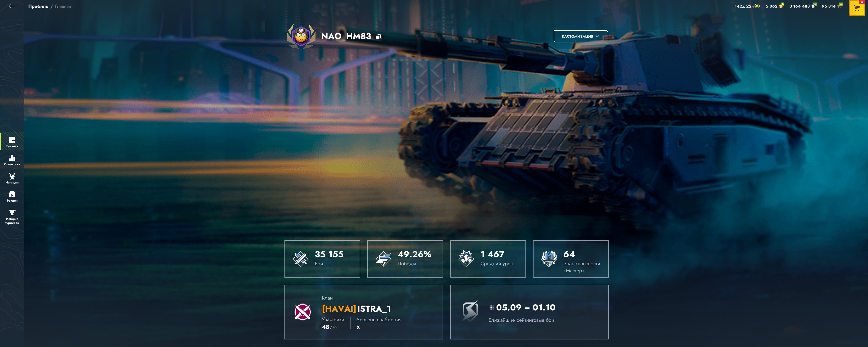Viewport: 868px width, 347px height.
Task: Open the Знак классности «Мастер» card
Action: pyautogui.click(x=571, y=259)
